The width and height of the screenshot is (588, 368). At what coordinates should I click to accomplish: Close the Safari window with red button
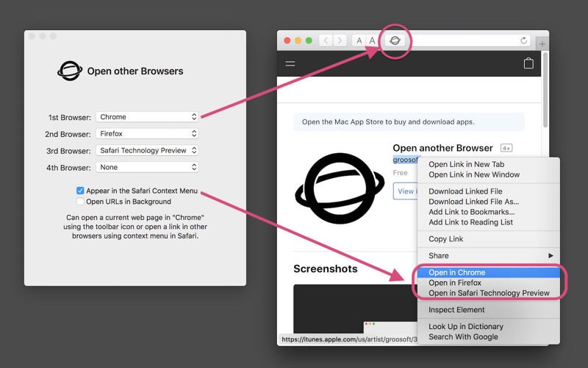pyautogui.click(x=287, y=40)
